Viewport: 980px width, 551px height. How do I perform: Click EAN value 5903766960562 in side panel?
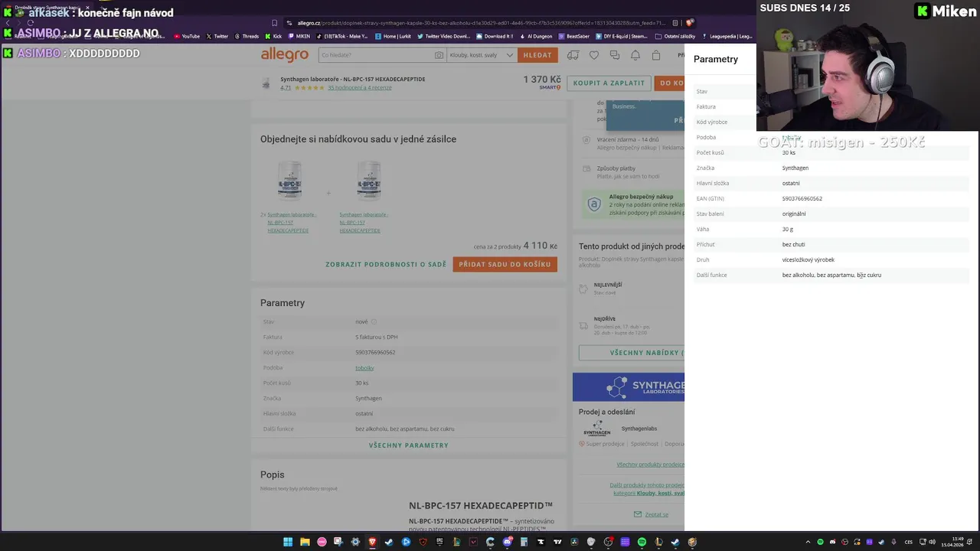click(x=802, y=198)
